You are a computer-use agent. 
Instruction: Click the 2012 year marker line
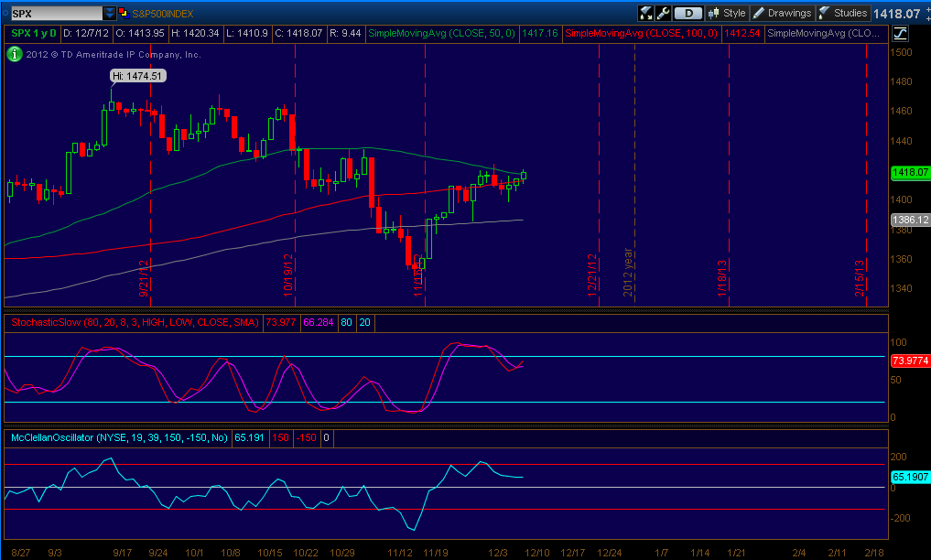pos(635,175)
